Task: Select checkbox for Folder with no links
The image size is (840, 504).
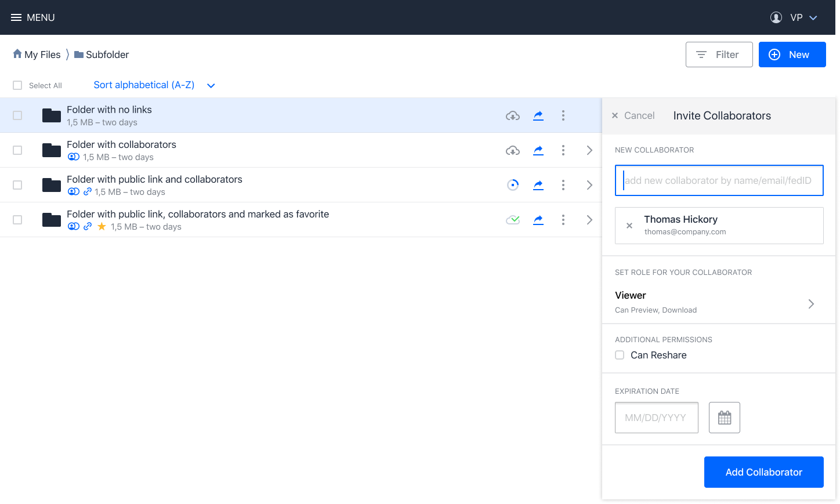Action: click(x=17, y=115)
